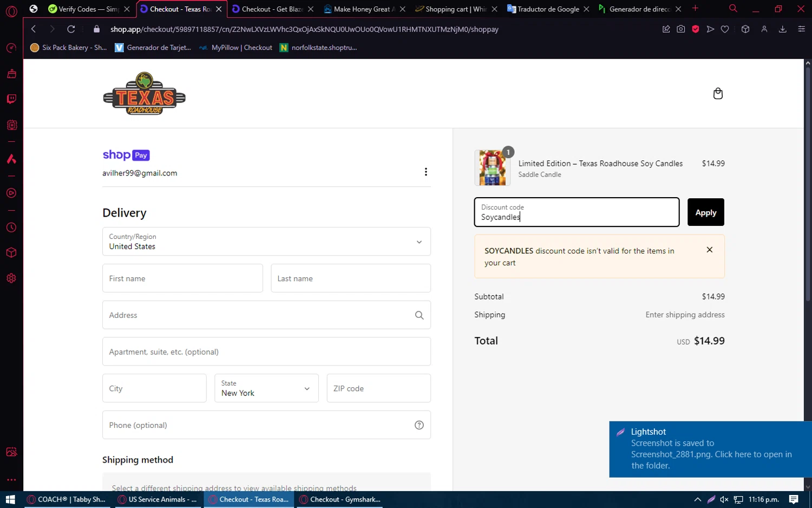Screen dimensions: 812x508
Task: Open the browser tab search magnifier
Action: tap(733, 9)
